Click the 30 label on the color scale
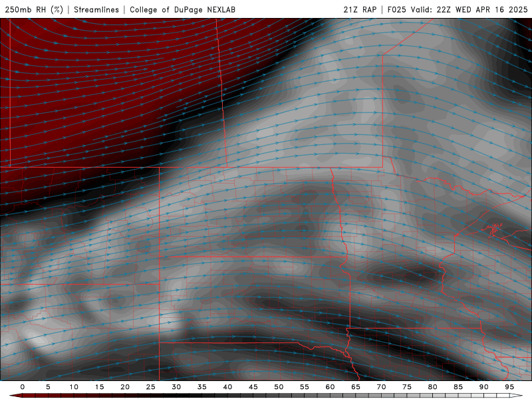Screen dimensions: 532x399 click(176, 387)
